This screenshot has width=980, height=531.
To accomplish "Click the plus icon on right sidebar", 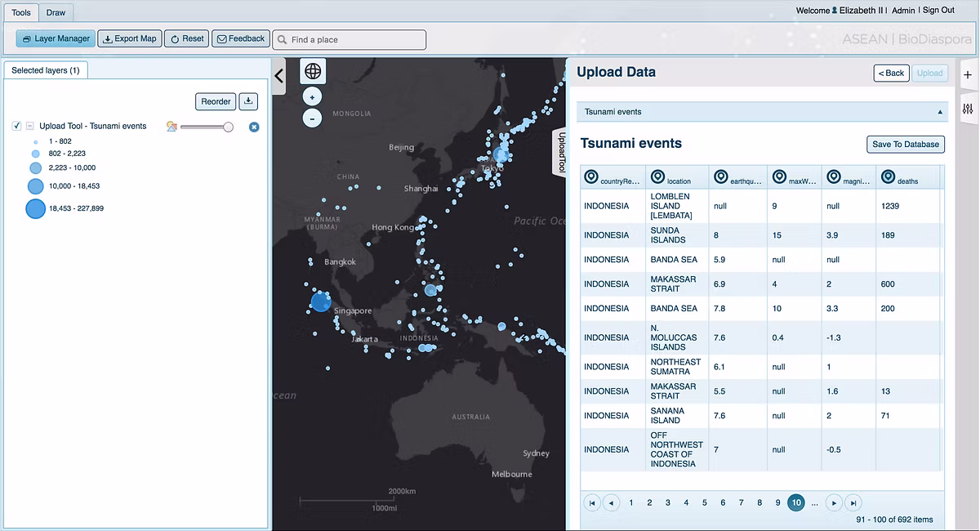I will tap(968, 75).
